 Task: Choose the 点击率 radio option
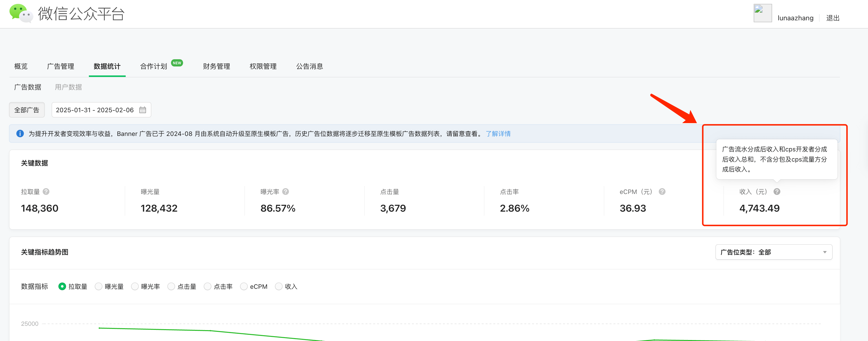(x=208, y=287)
